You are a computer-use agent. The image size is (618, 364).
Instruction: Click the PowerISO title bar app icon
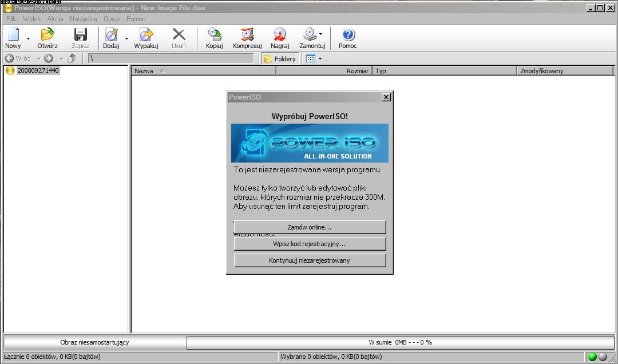click(8, 8)
